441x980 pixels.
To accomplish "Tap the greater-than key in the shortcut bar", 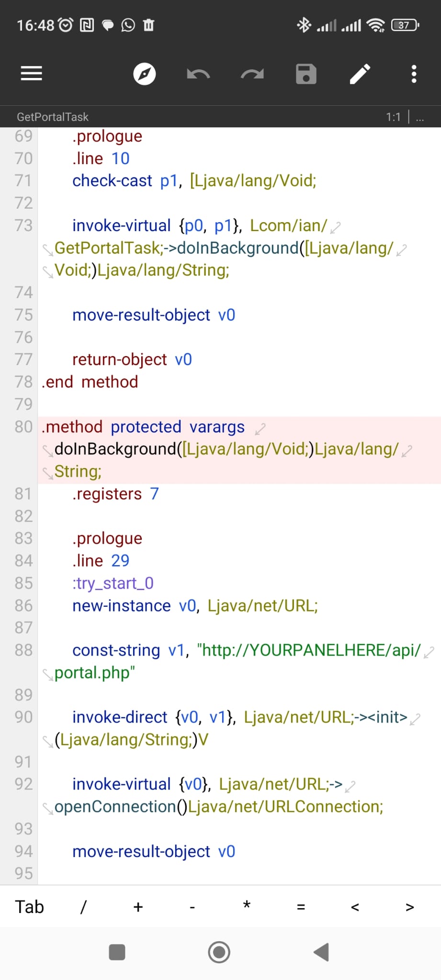I will coord(409,907).
